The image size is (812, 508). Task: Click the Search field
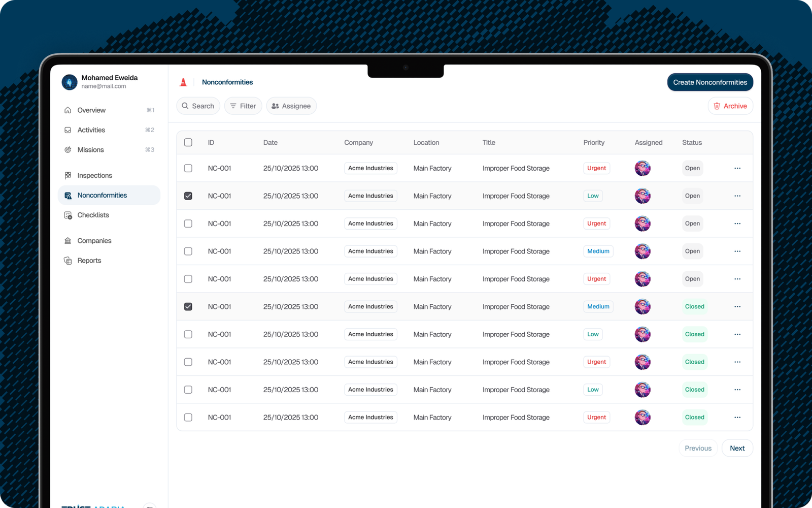tap(198, 106)
